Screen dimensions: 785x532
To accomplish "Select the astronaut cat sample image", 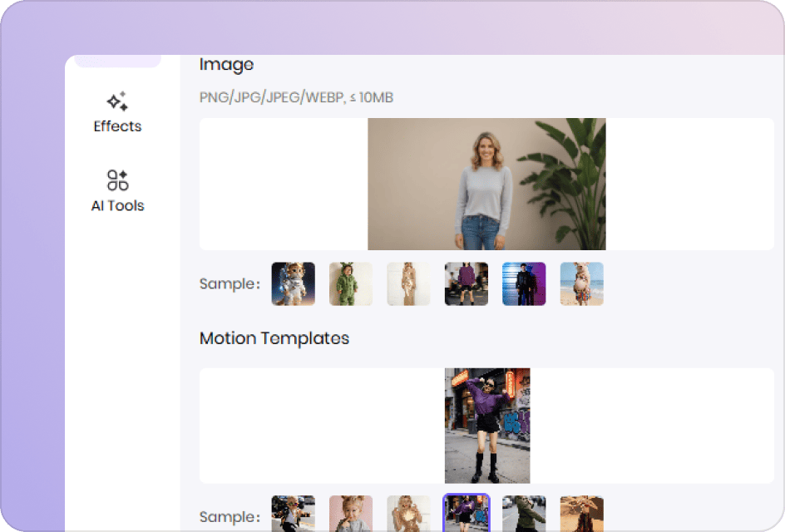I will tap(293, 284).
